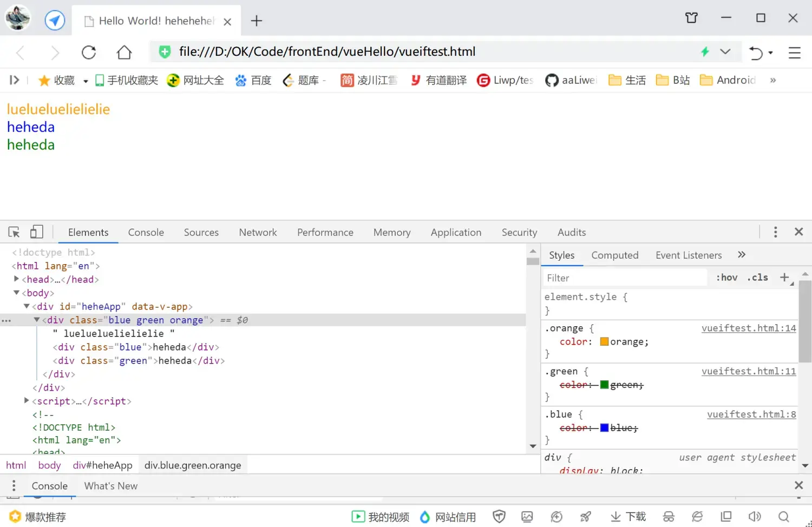Open the 手机收藏夹 bookmark
The width and height of the screenshot is (812, 527).
pos(127,80)
